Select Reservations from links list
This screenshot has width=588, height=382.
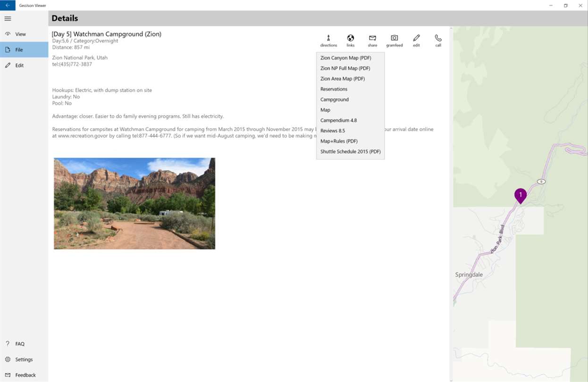point(350,89)
